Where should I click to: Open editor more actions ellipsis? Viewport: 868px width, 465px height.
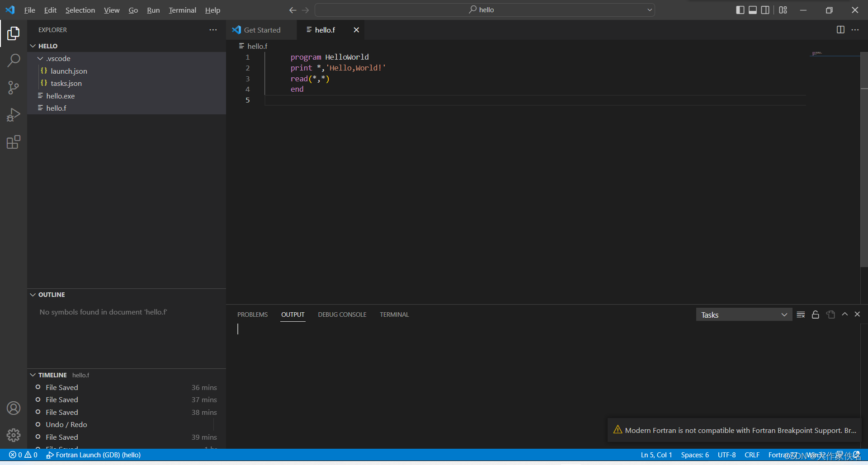click(x=855, y=30)
